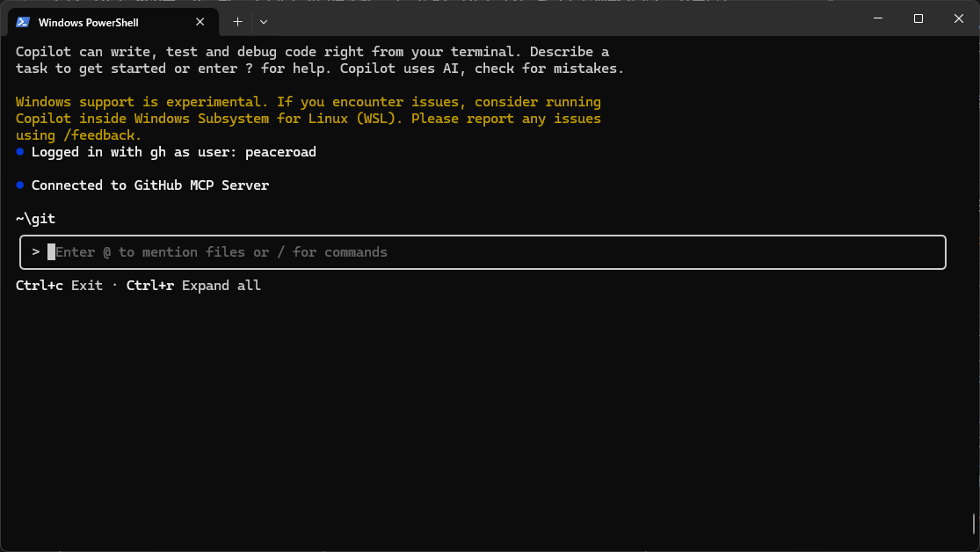Open a new terminal tab
Image resolution: width=980 pixels, height=552 pixels.
237,22
